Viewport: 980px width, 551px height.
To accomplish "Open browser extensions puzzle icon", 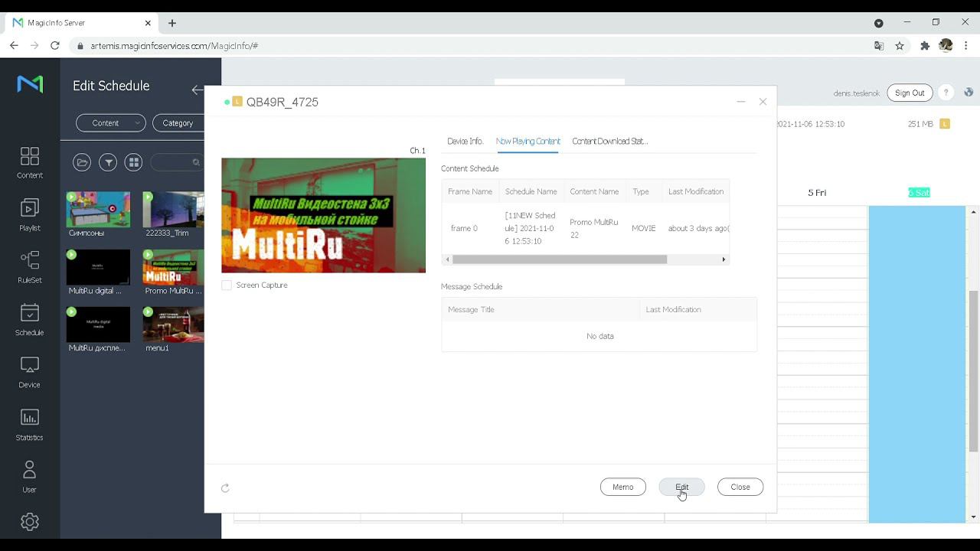I will (925, 46).
